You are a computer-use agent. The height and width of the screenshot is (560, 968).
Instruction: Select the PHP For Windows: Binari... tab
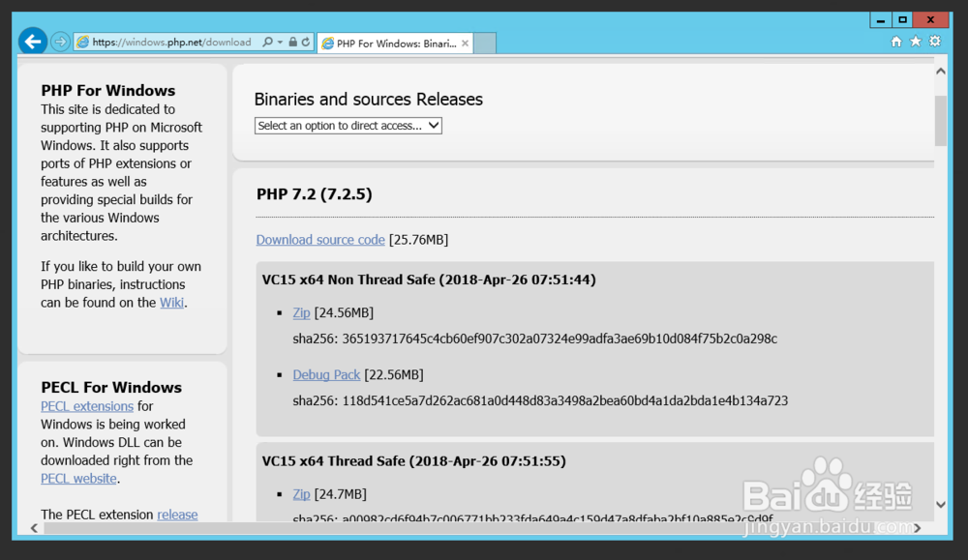point(395,44)
